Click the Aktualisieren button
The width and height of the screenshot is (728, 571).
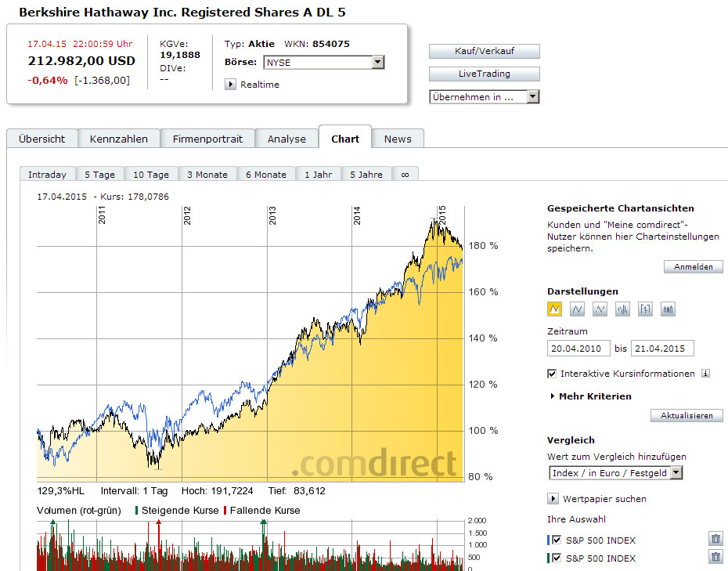[x=687, y=415]
